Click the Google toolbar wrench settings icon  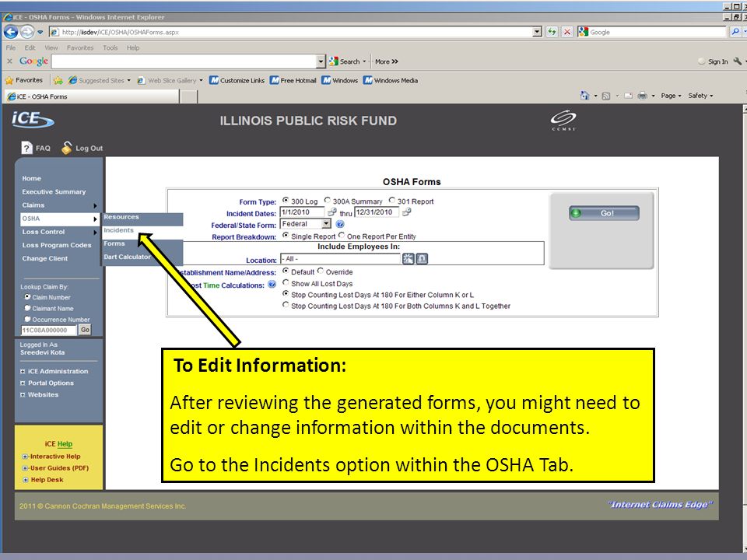tap(738, 61)
